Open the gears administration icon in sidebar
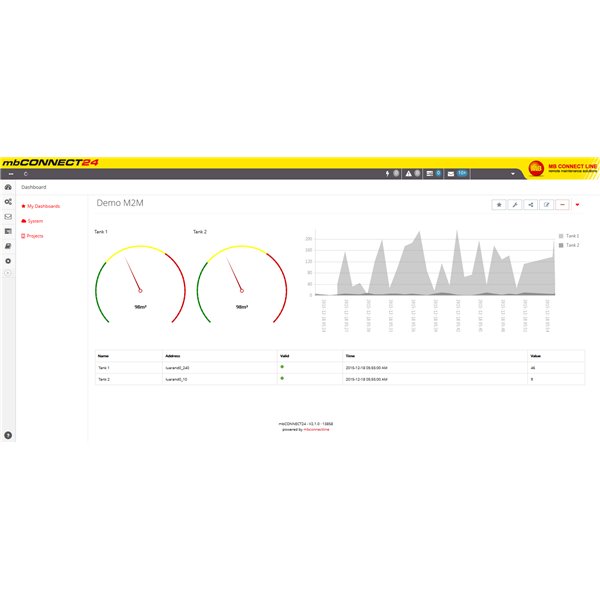Image resolution: width=600 pixels, height=600 pixels. 8,202
